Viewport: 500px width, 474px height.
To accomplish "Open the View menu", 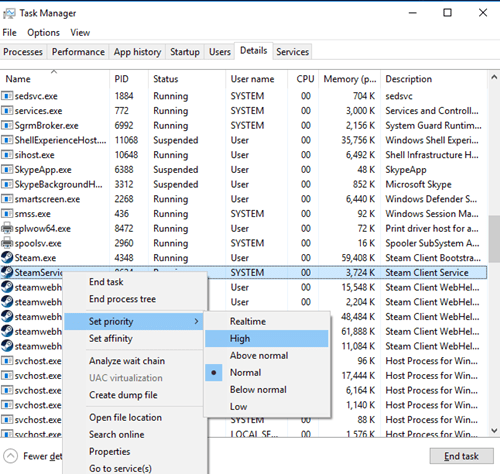I will [80, 33].
